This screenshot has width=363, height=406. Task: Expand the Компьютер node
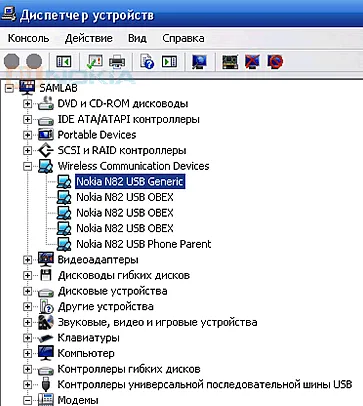(x=28, y=353)
